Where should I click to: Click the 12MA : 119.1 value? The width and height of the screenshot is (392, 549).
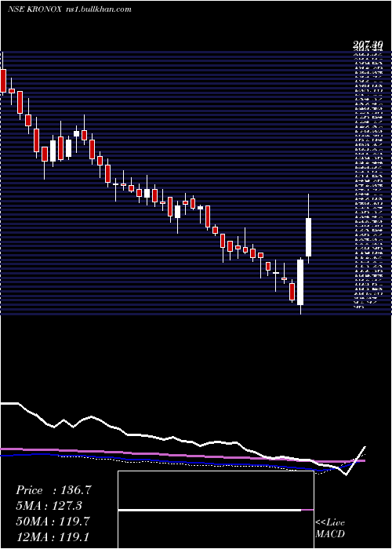click(x=53, y=536)
